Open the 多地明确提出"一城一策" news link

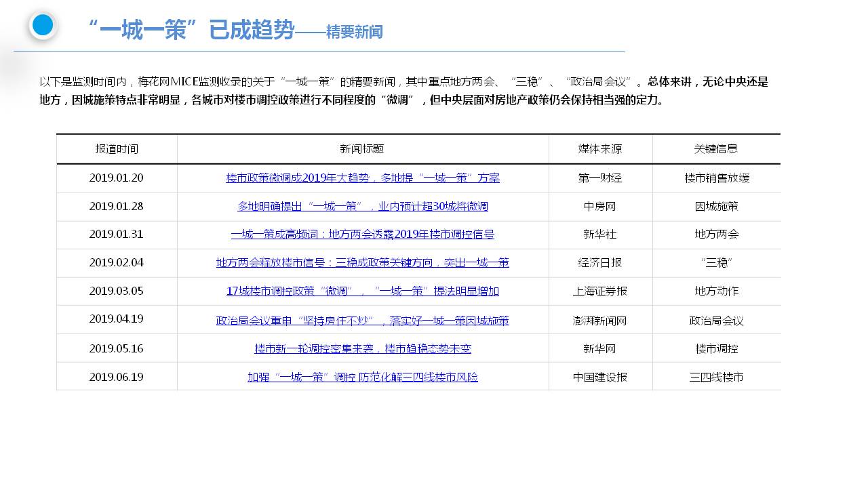(x=363, y=207)
